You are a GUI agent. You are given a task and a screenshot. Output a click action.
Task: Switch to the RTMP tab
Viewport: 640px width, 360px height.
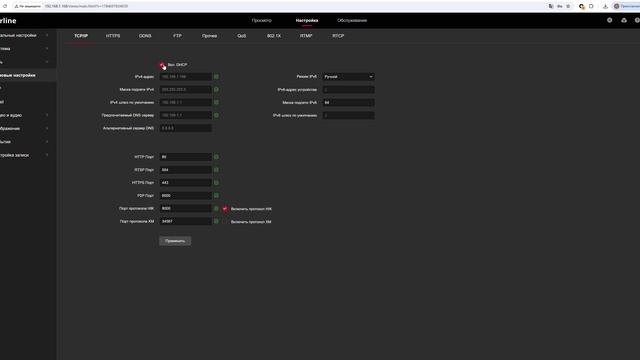306,36
